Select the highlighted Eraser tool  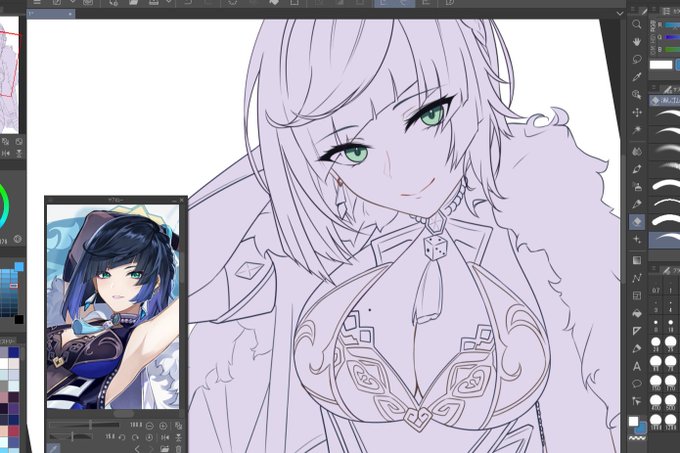[637, 222]
